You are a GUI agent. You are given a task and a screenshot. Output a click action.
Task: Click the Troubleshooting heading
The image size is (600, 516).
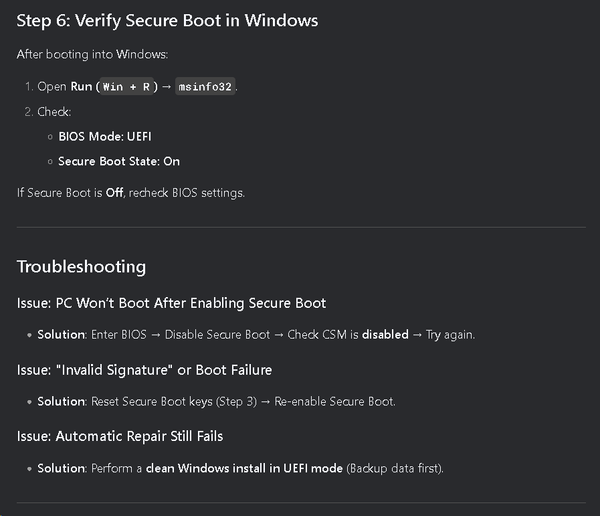[x=82, y=267]
